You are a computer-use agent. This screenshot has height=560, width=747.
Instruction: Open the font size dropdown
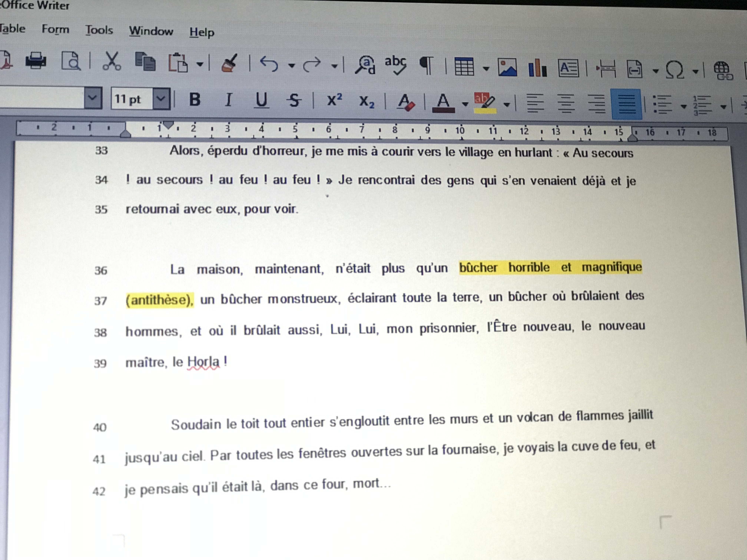coord(161,99)
